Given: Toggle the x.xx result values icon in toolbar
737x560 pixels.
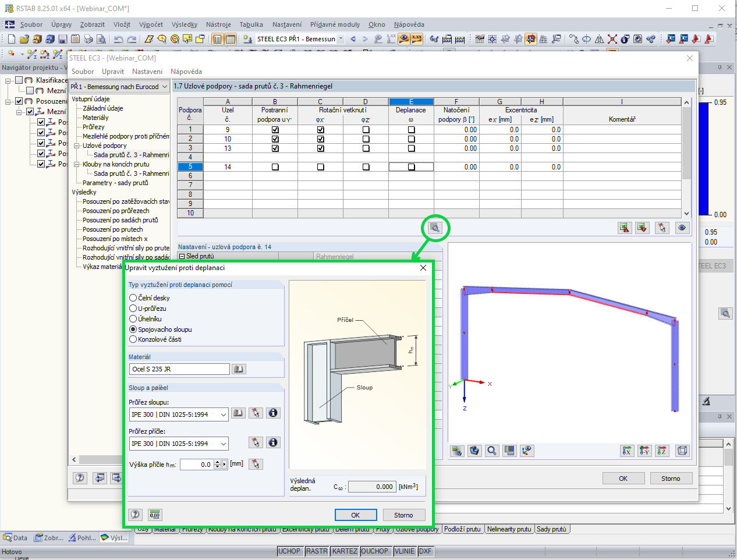Looking at the screenshot, I should (x=417, y=39).
